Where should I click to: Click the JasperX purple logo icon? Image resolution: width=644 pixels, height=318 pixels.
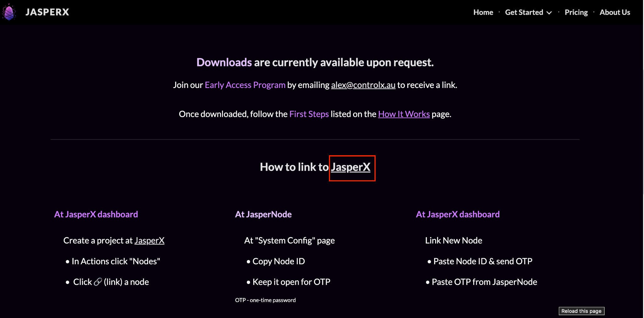point(9,12)
